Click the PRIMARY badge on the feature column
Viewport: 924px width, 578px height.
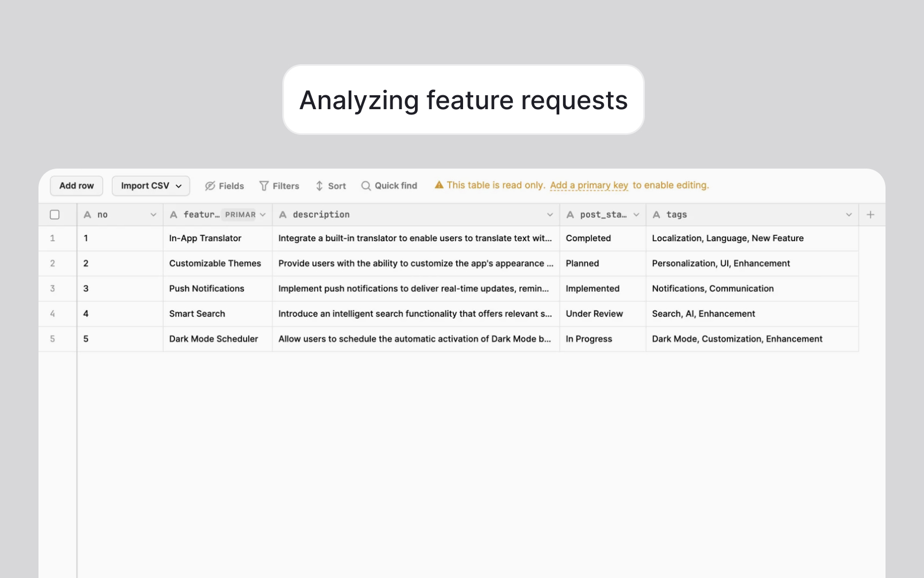coord(241,214)
